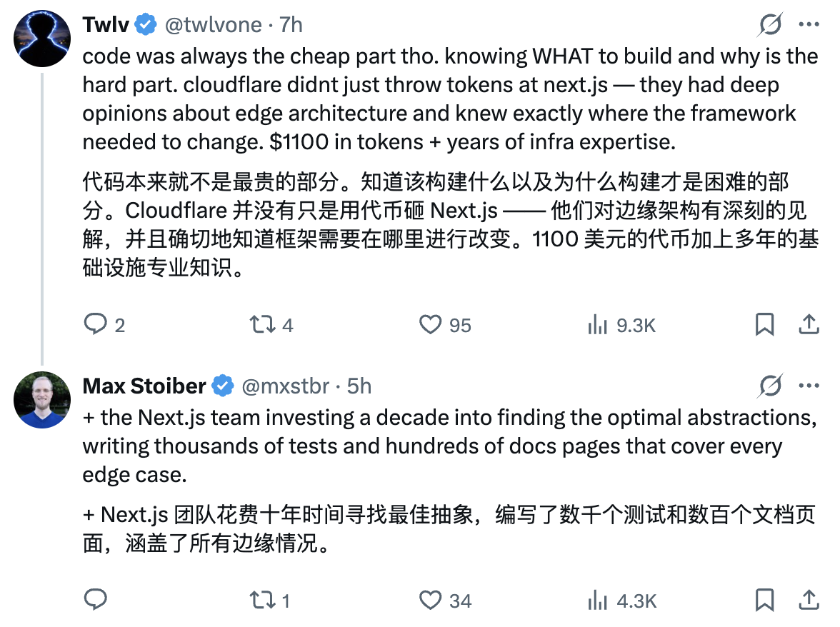Open Twlv's profile picture
The height and width of the screenshot is (627, 840).
point(42,40)
